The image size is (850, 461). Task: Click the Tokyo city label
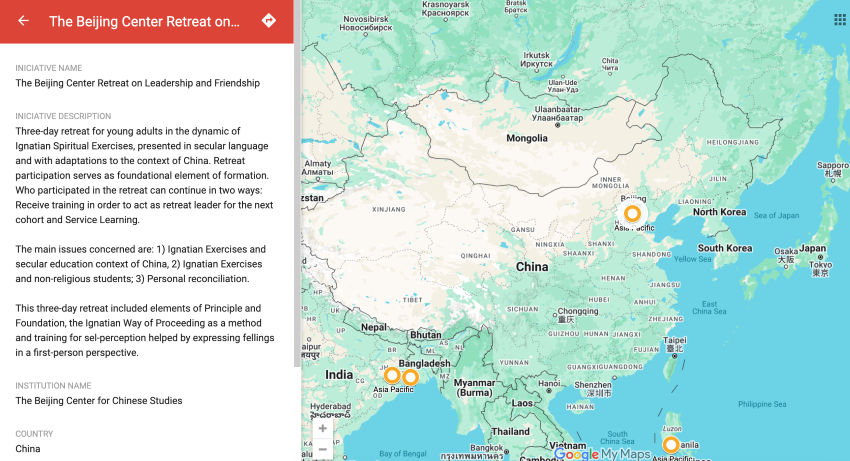tap(820, 268)
